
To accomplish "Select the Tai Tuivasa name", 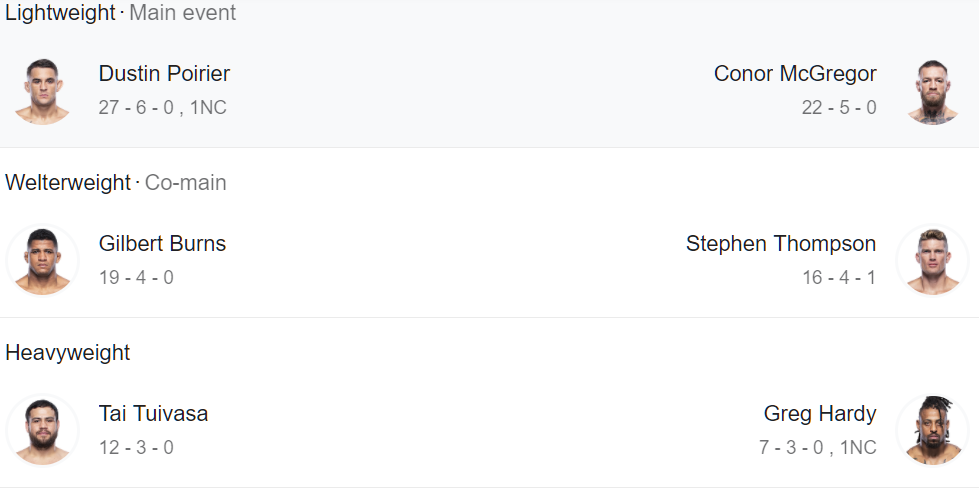I will point(153,414).
